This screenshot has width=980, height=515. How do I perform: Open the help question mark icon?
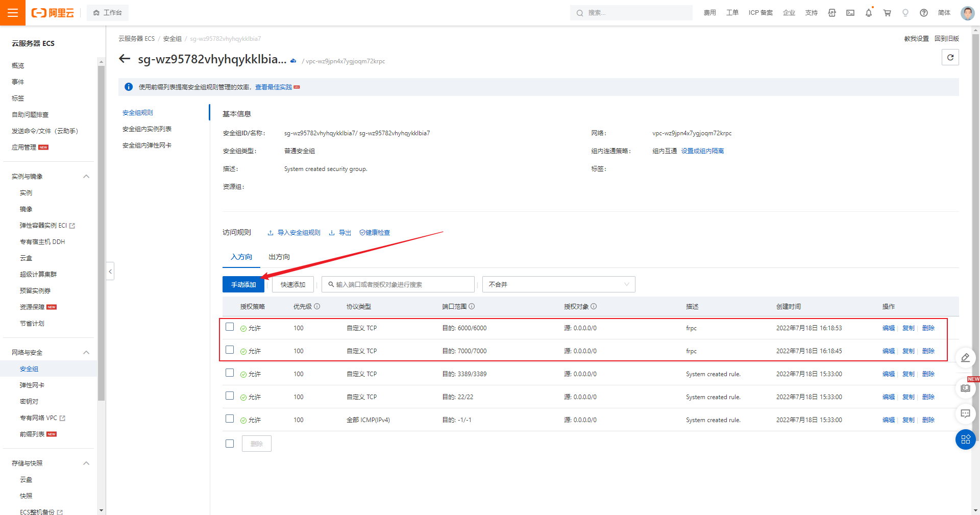click(924, 13)
